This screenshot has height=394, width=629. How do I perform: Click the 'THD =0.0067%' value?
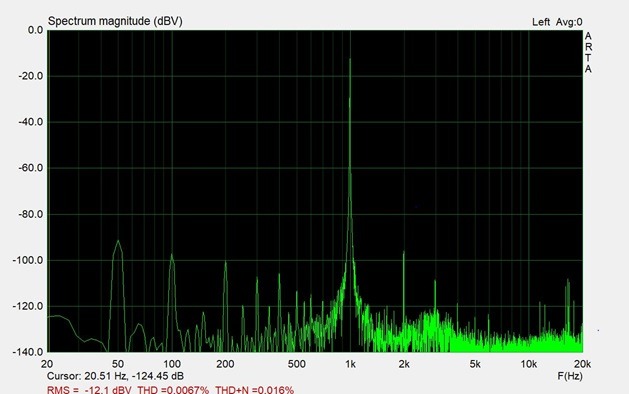tap(173, 390)
